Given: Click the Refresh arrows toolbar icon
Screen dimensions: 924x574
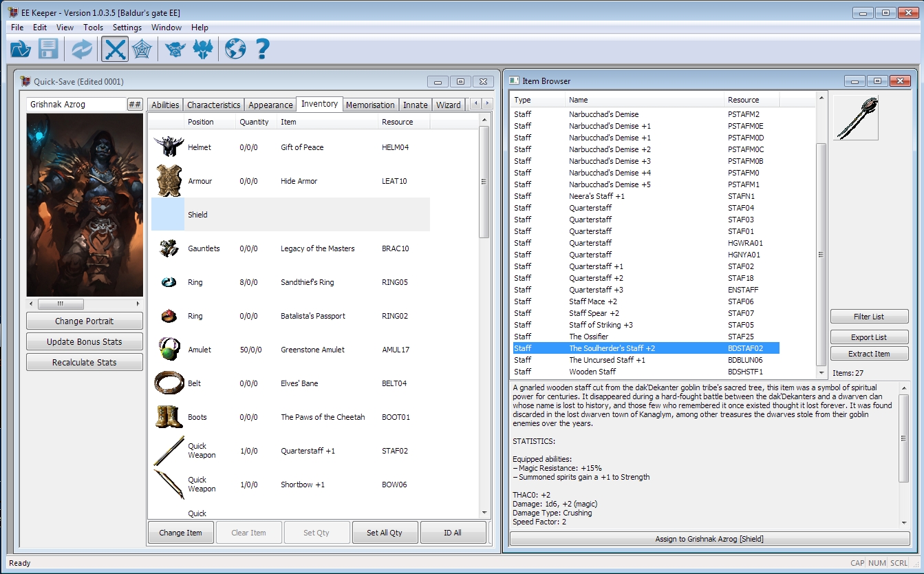Looking at the screenshot, I should (83, 49).
